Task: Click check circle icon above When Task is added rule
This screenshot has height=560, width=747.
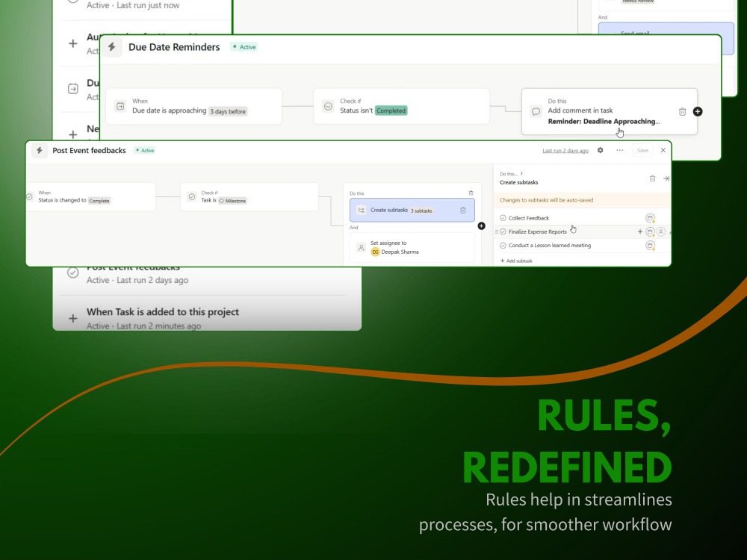Action: pyautogui.click(x=73, y=273)
